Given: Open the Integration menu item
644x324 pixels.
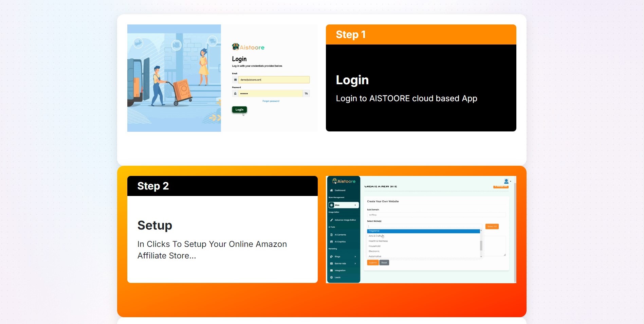Looking at the screenshot, I should coord(343,271).
